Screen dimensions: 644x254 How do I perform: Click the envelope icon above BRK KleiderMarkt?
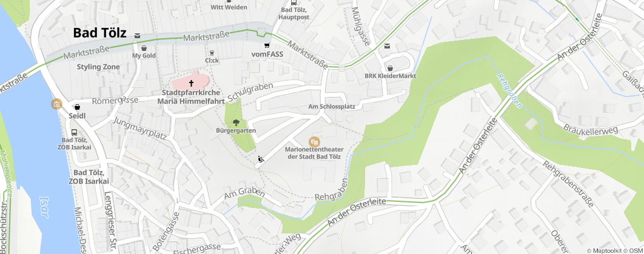tap(387, 46)
